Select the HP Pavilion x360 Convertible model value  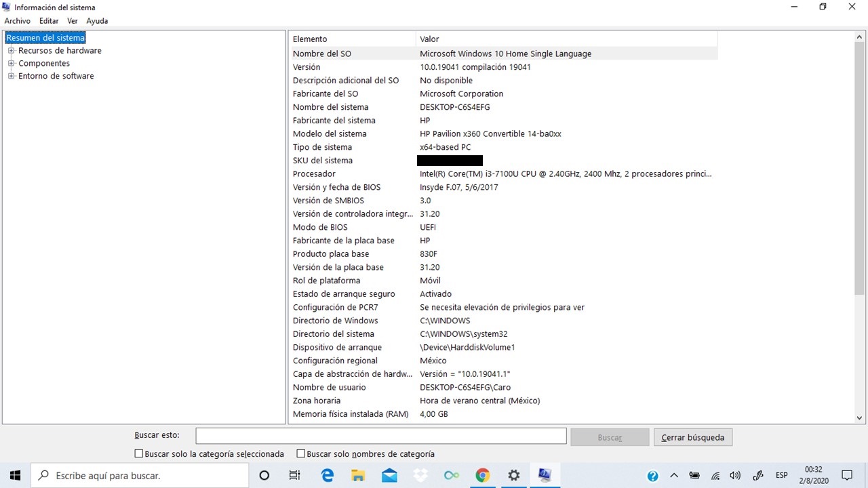490,134
